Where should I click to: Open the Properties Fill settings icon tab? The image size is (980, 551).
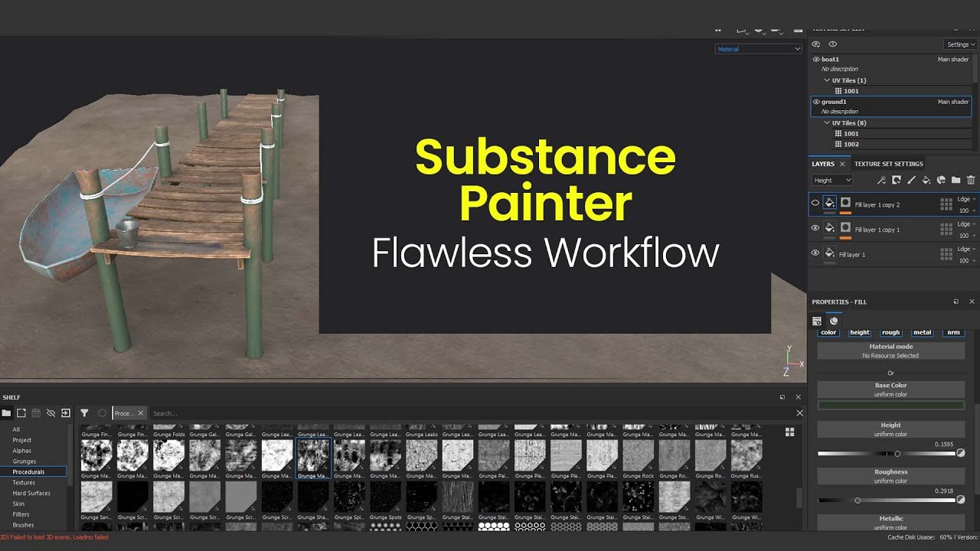point(817,321)
